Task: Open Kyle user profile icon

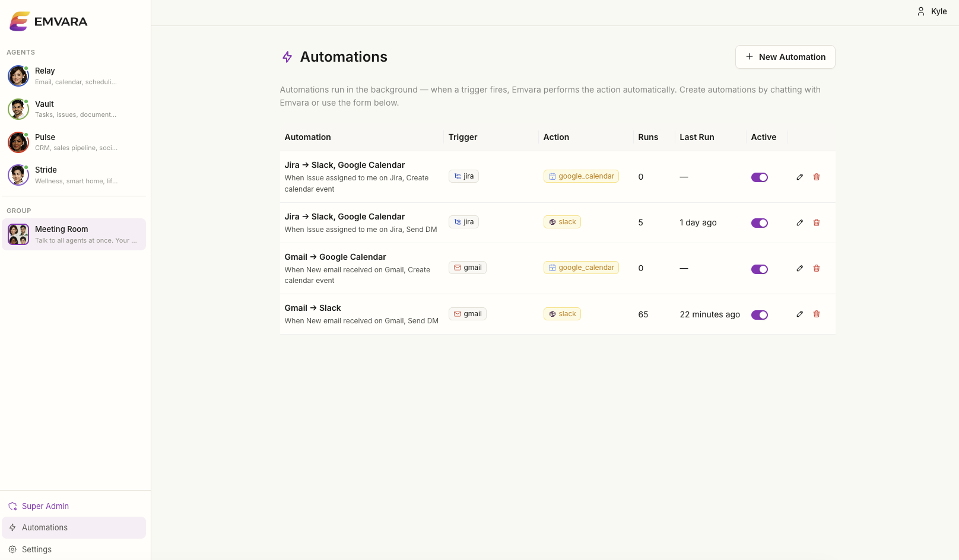Action: point(921,11)
